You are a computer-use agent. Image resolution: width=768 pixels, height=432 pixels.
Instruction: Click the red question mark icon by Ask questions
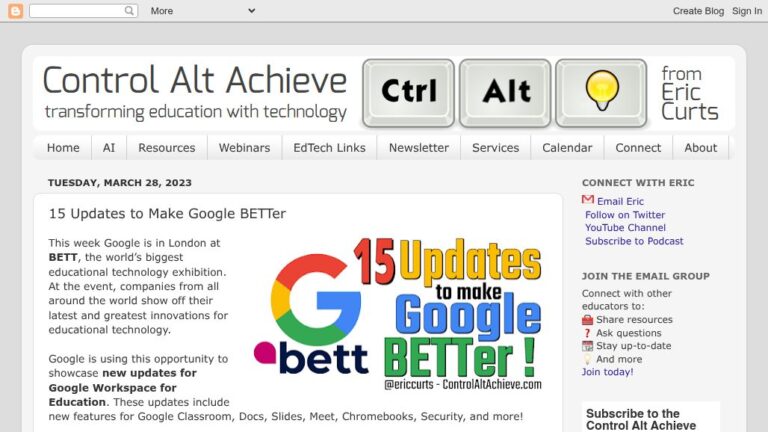[x=587, y=333]
